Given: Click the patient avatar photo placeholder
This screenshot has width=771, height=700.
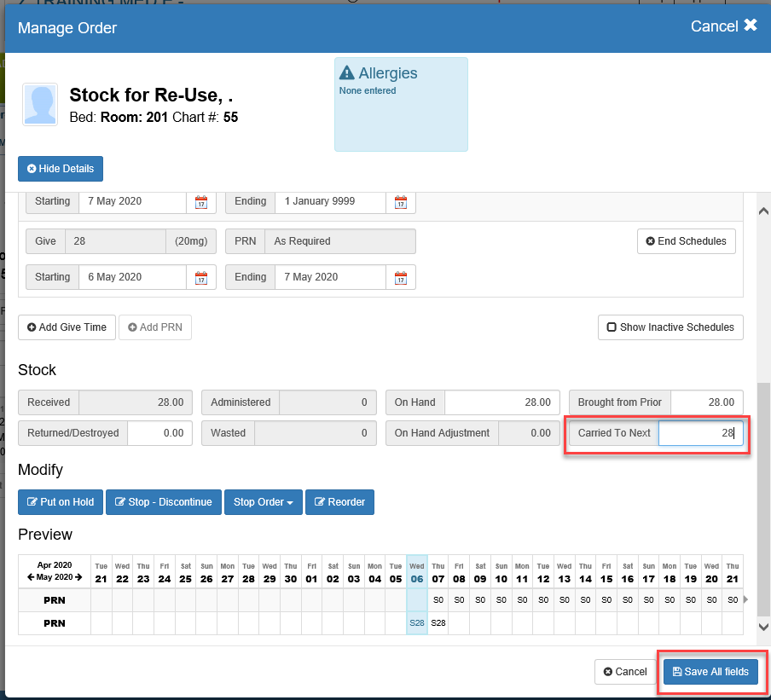Looking at the screenshot, I should coord(40,105).
